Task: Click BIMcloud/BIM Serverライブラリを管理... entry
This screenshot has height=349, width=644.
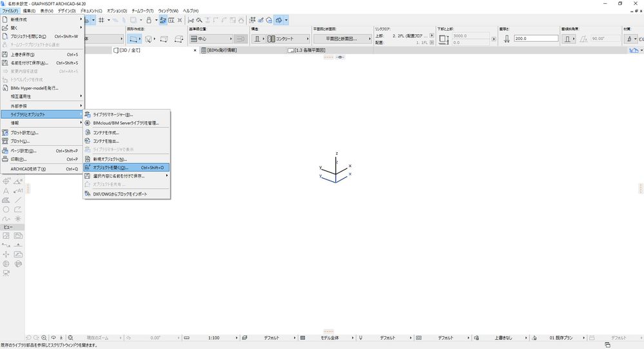Action: 126,123
